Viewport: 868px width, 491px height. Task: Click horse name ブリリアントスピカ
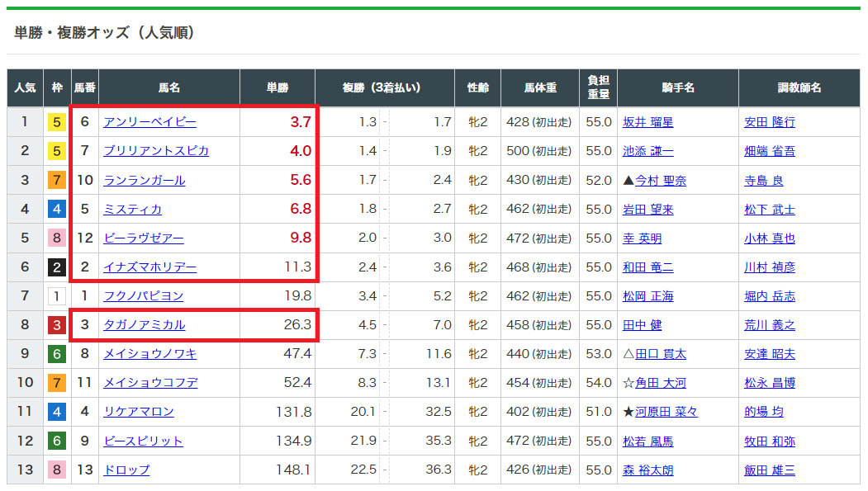point(156,151)
